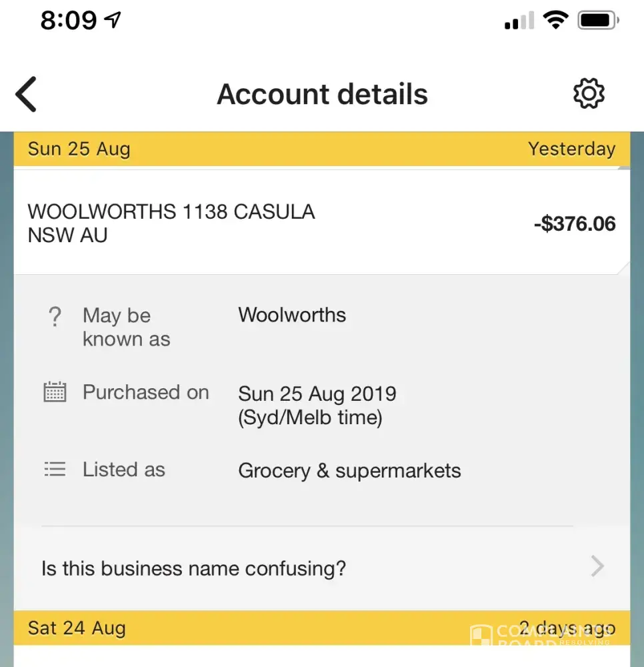The height and width of the screenshot is (667, 644).
Task: Tap the Wi-Fi status icon
Action: 555,21
